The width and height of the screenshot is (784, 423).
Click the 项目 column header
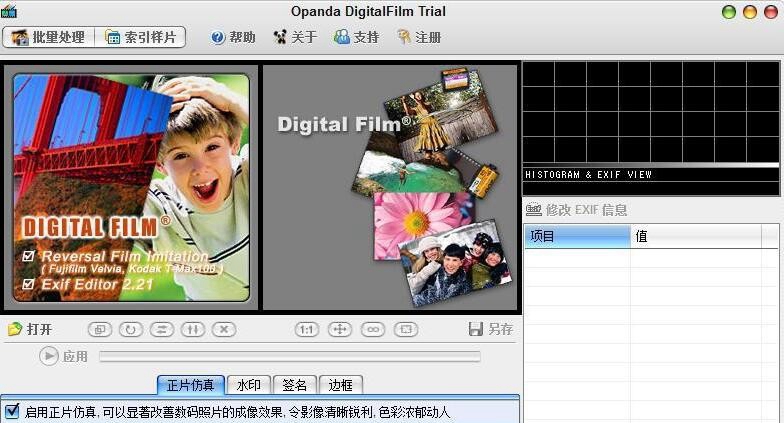click(578, 236)
